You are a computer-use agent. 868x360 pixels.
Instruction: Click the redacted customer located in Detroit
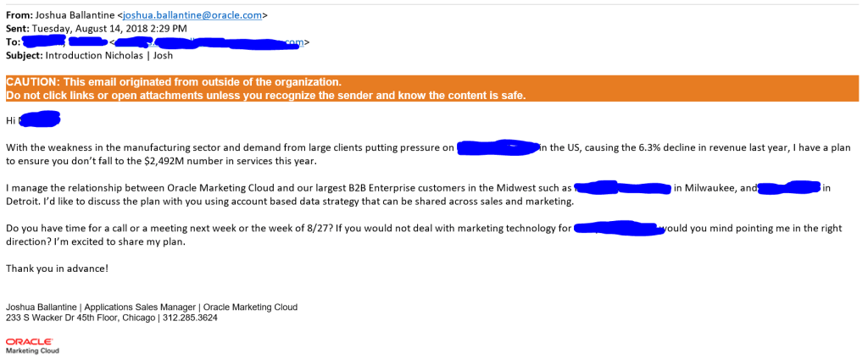(788, 187)
